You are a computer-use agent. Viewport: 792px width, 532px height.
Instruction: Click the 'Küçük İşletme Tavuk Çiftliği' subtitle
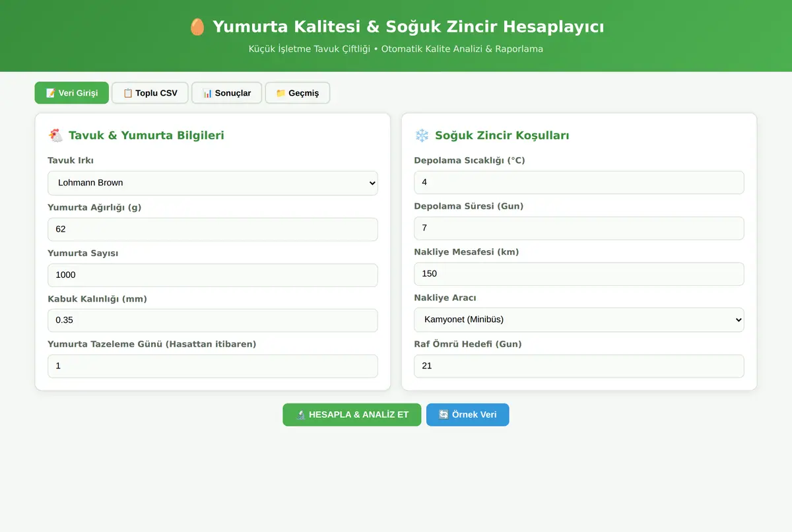point(310,49)
